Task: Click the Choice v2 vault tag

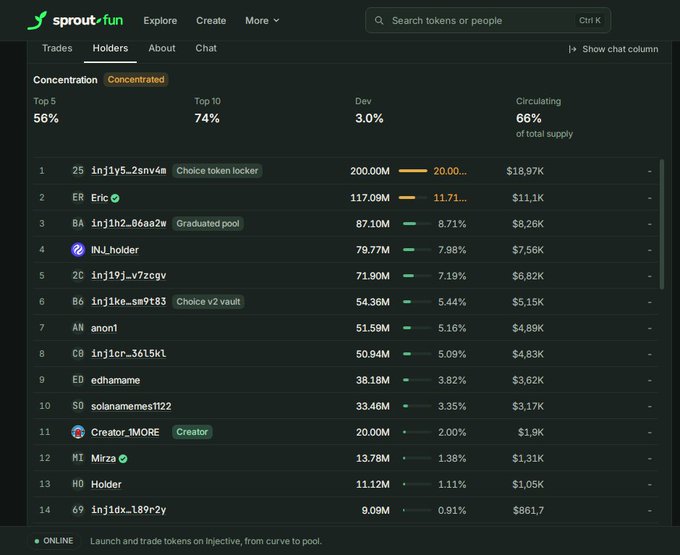Action: 208,301
